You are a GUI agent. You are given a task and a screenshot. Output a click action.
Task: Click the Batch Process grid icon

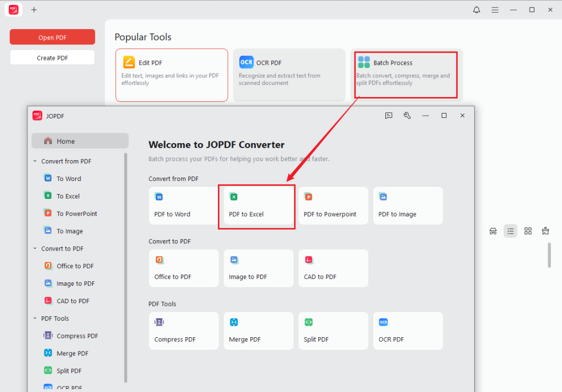(364, 62)
